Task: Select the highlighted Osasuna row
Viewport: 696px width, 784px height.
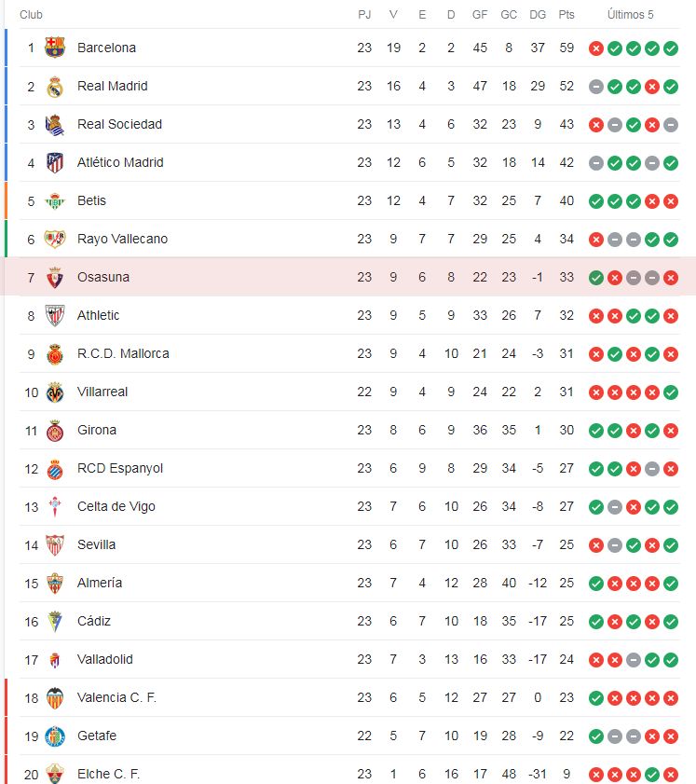Action: pyautogui.click(x=280, y=277)
